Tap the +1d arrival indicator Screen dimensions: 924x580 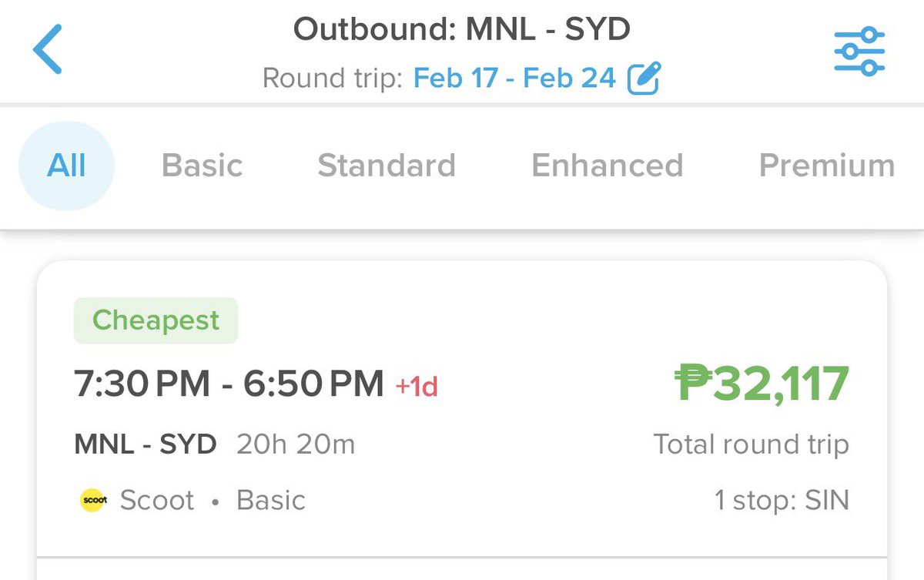click(417, 386)
